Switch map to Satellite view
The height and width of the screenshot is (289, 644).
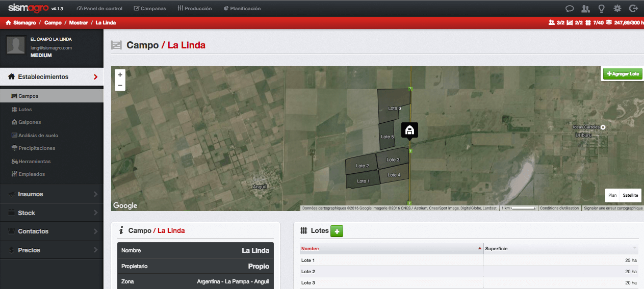pyautogui.click(x=630, y=195)
